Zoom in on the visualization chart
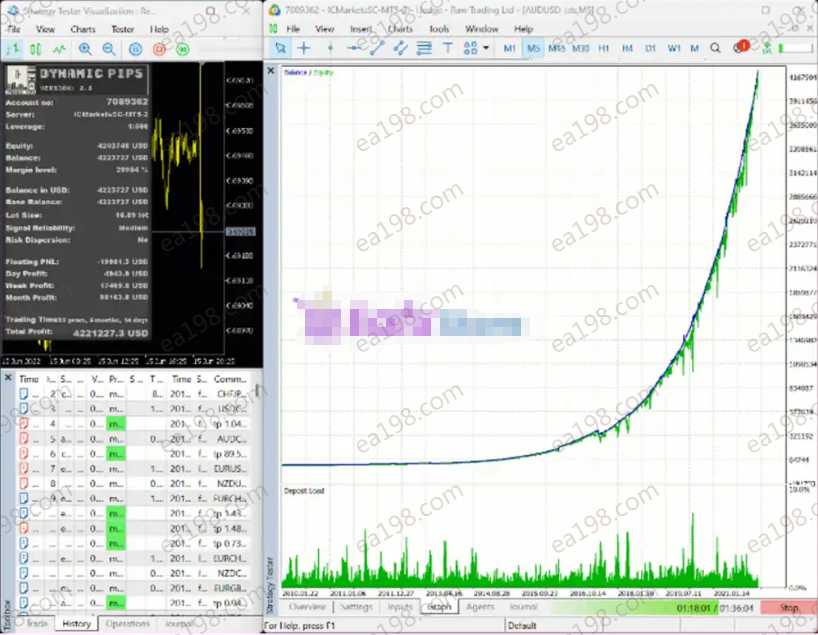 pyautogui.click(x=84, y=48)
